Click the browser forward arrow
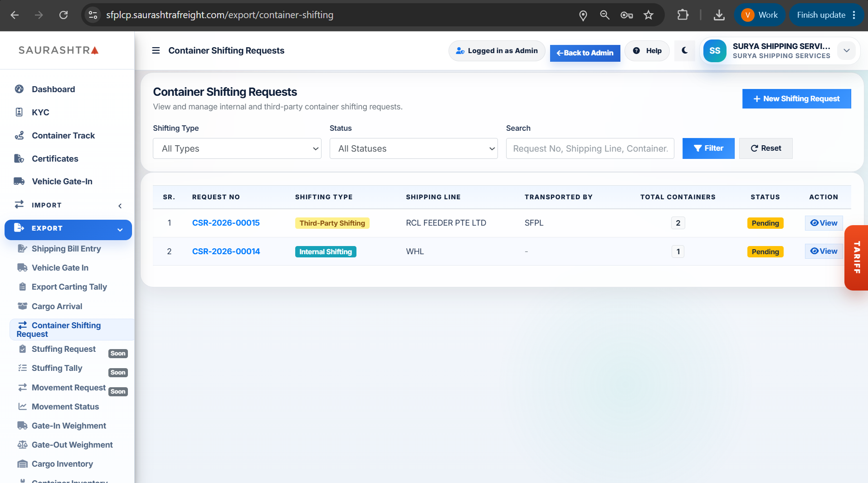 [39, 15]
